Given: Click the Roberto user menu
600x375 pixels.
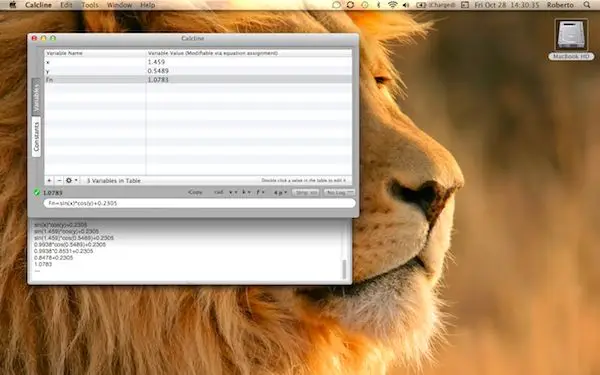Looking at the screenshot, I should pyautogui.click(x=560, y=5).
